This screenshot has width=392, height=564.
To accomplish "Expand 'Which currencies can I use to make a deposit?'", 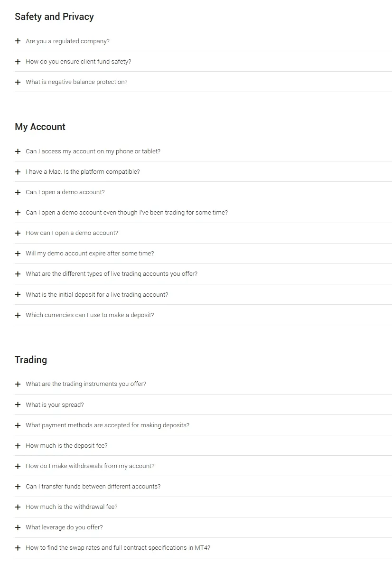I will (x=203, y=315).
